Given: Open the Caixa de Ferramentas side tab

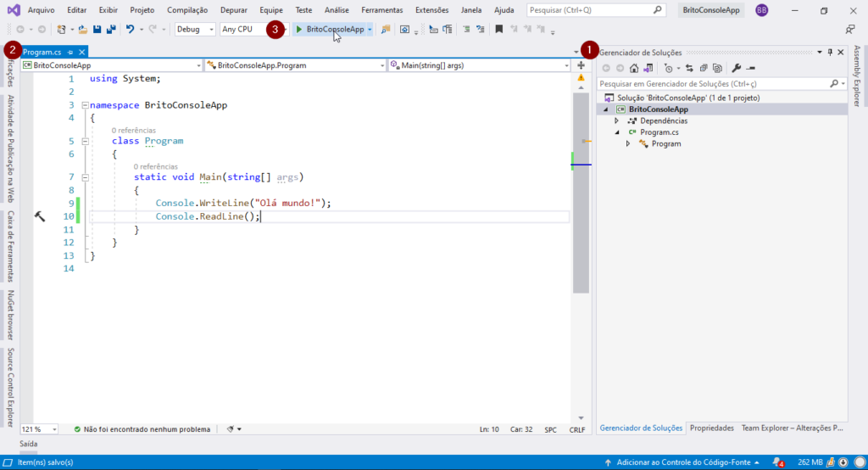Looking at the screenshot, I should 10,246.
